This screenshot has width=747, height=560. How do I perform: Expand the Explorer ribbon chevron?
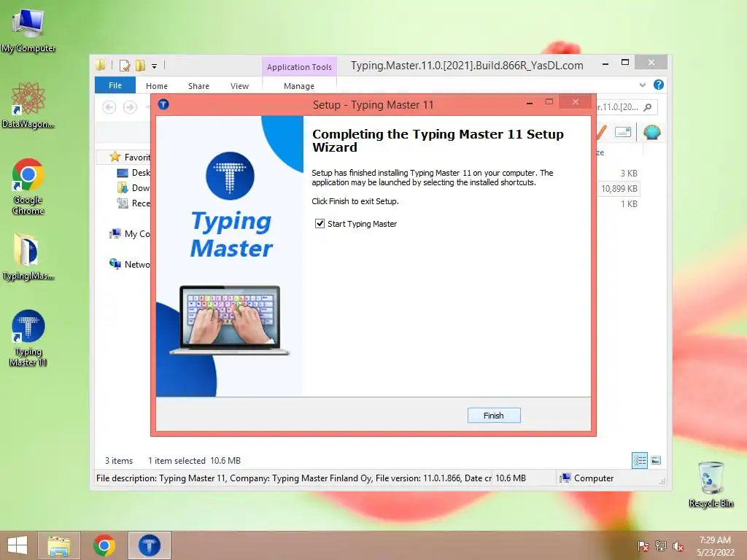click(x=642, y=85)
